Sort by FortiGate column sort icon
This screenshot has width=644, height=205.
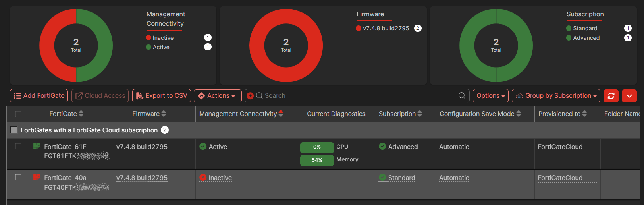click(x=81, y=114)
